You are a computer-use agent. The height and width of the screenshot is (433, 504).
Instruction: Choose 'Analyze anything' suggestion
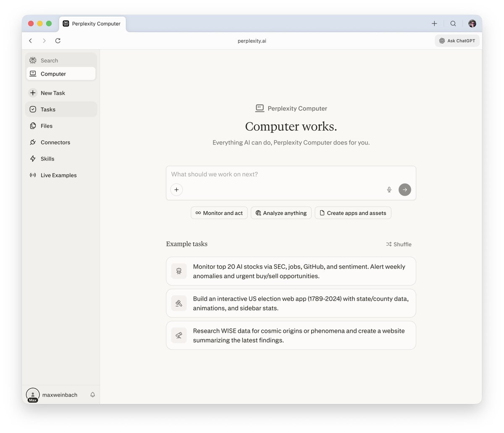pos(281,213)
